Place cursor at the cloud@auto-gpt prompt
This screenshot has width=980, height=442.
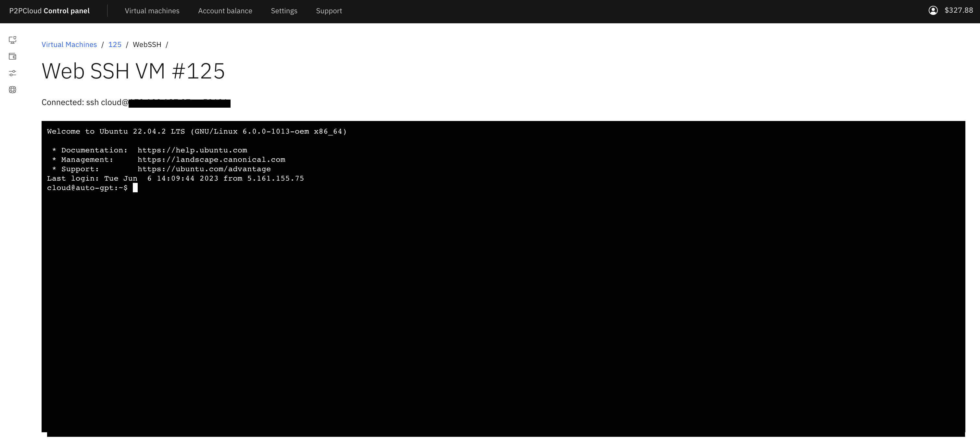click(x=135, y=187)
